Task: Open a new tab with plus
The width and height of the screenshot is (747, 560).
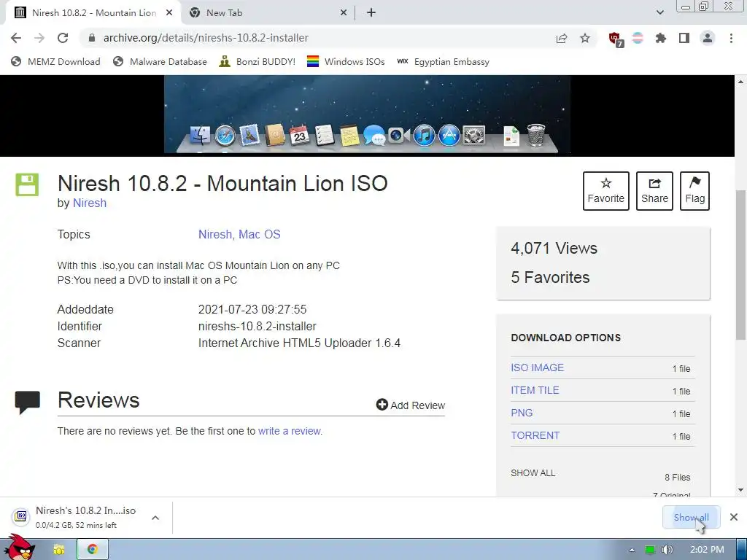Action: tap(371, 13)
